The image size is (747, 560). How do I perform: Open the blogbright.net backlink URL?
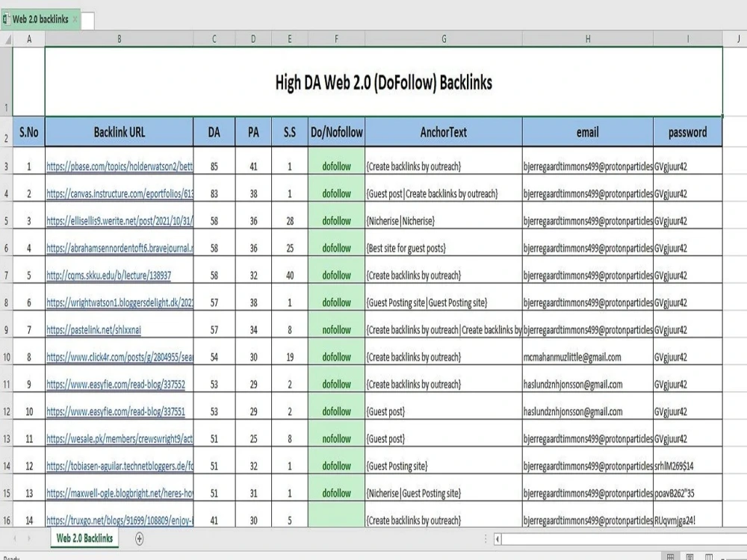[x=120, y=494]
